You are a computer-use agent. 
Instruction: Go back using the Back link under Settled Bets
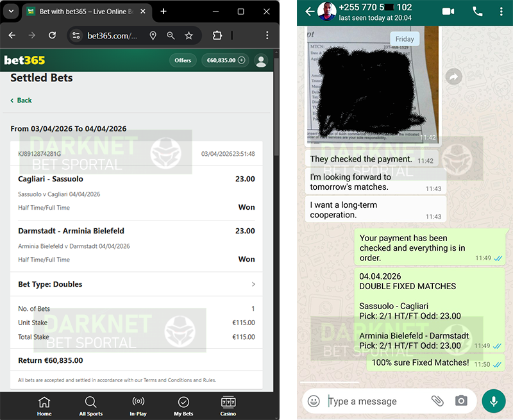coord(21,100)
